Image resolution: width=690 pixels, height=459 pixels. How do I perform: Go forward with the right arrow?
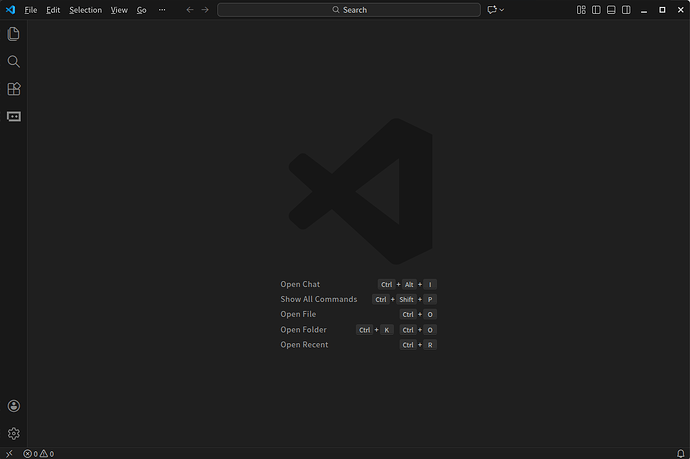pos(205,10)
